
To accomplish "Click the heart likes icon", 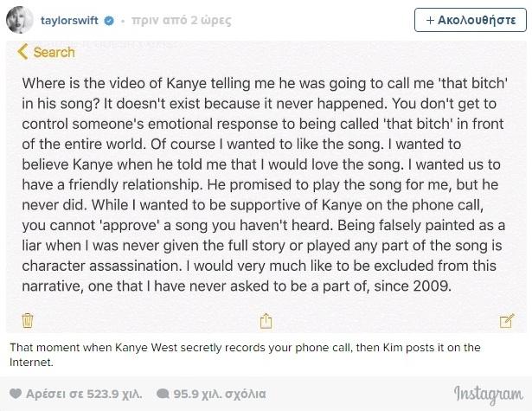I will coord(15,392).
